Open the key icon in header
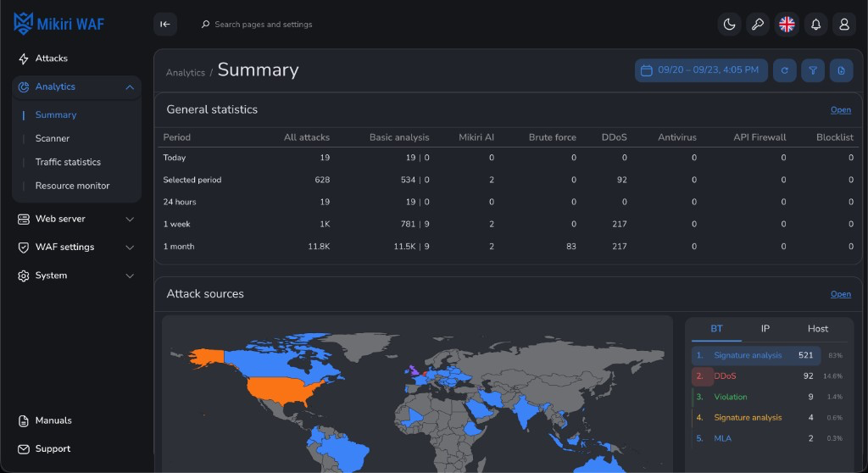The width and height of the screenshot is (868, 473). (758, 25)
